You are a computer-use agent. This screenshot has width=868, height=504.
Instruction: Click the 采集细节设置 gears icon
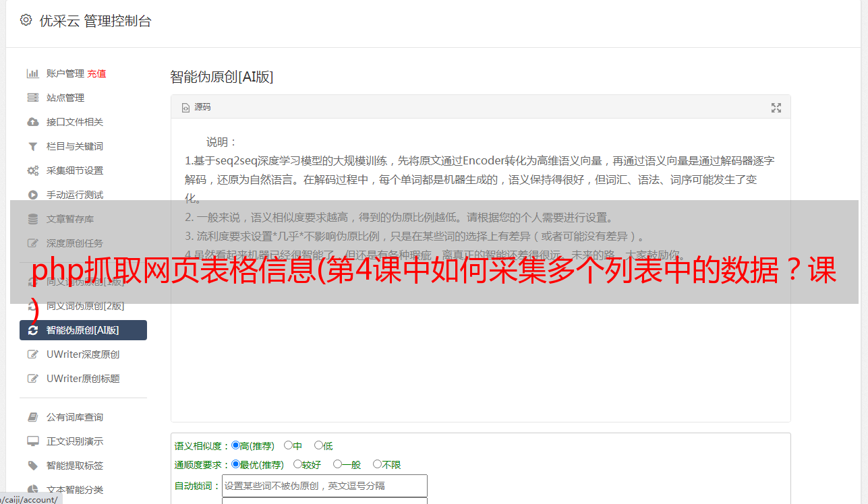32,170
